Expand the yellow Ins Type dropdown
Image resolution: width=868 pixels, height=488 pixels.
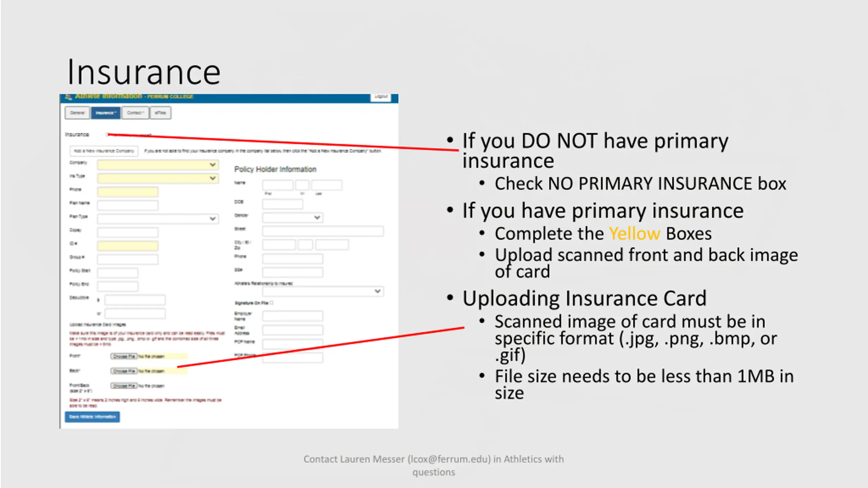point(158,178)
